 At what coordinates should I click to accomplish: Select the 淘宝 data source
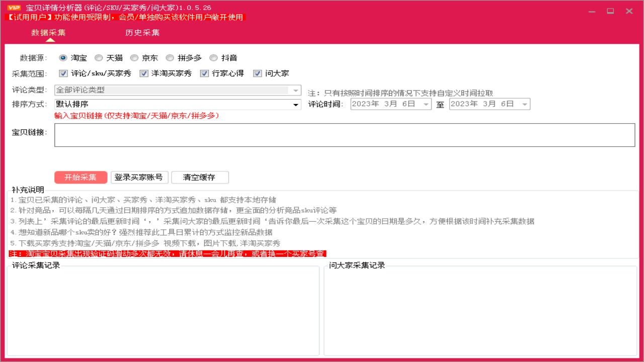pyautogui.click(x=62, y=58)
